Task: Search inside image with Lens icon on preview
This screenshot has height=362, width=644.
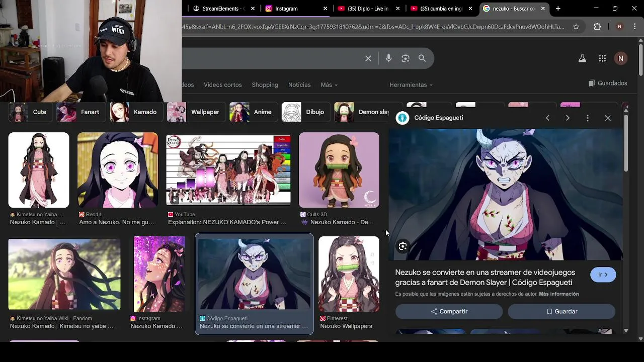Action: (x=403, y=246)
